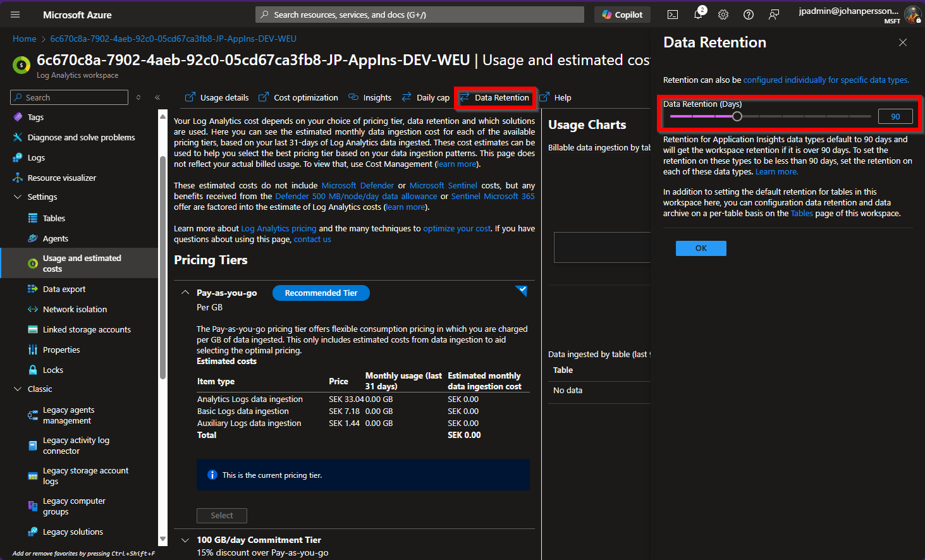Click the Recommended Tier badge
Viewport: 925px width, 560px height.
(321, 293)
